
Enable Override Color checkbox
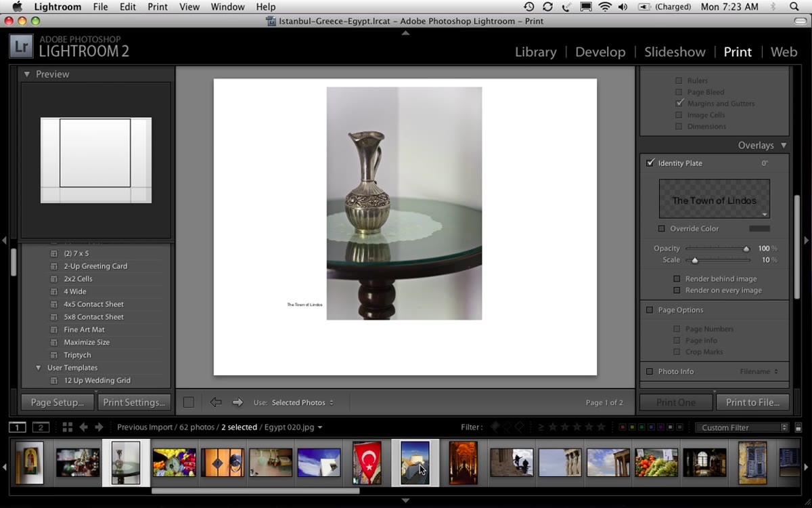tap(662, 229)
